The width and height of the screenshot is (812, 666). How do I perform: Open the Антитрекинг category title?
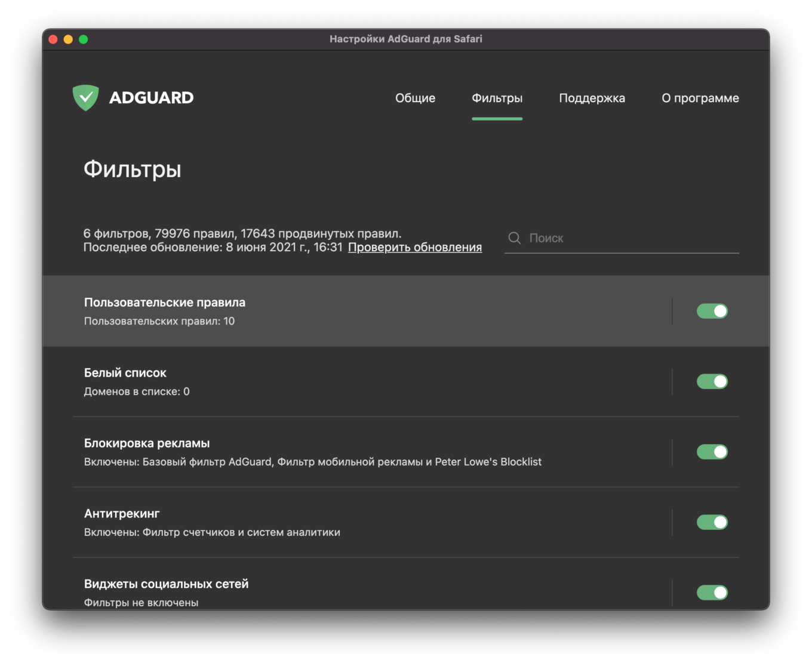click(x=122, y=514)
